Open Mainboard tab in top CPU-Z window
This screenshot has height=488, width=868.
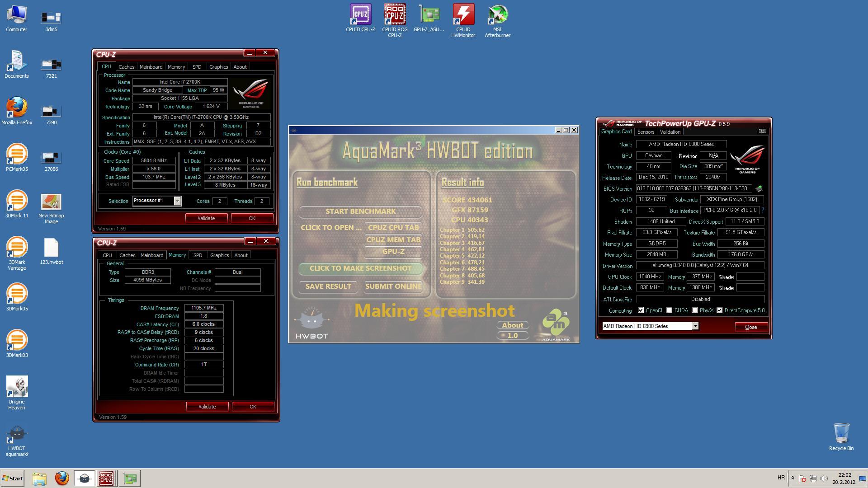tap(151, 67)
